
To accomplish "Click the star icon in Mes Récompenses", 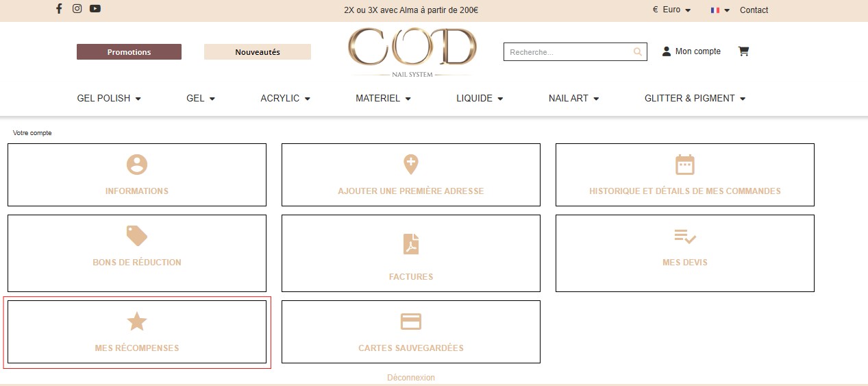I will point(137,322).
